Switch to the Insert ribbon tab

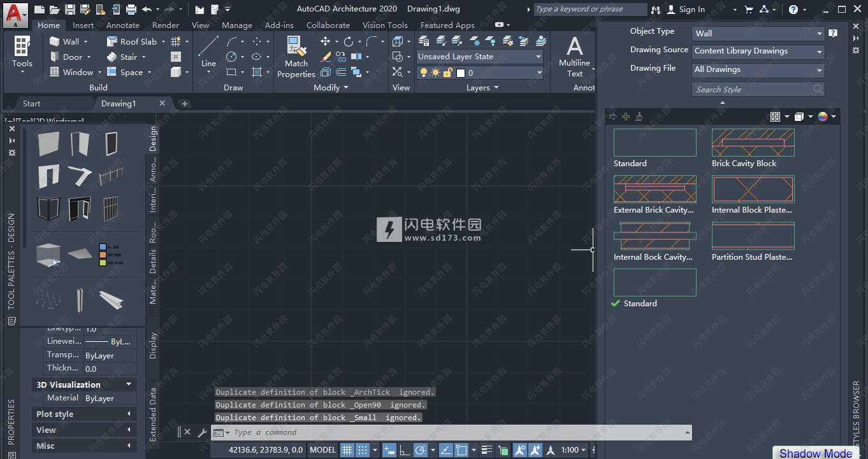pyautogui.click(x=83, y=25)
